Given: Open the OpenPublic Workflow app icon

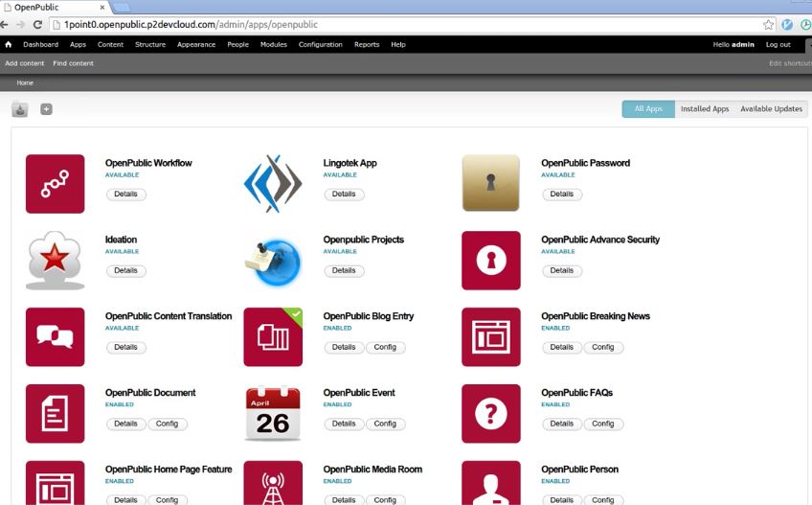Looking at the screenshot, I should click(55, 184).
